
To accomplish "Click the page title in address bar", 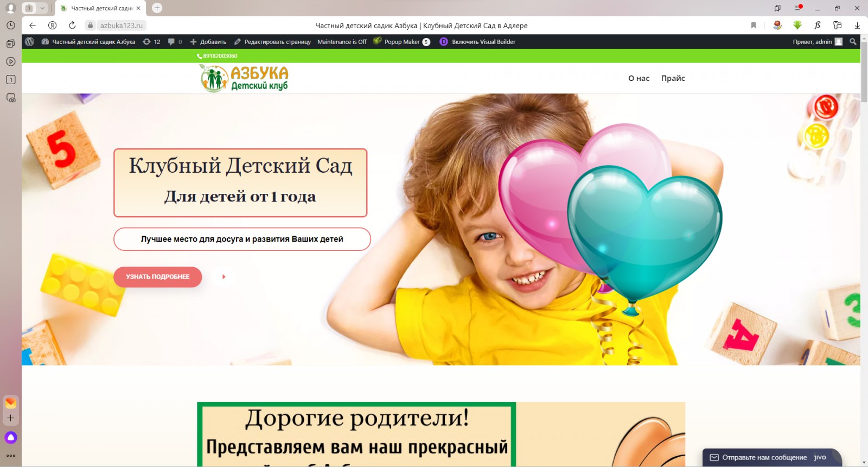I will [x=422, y=26].
